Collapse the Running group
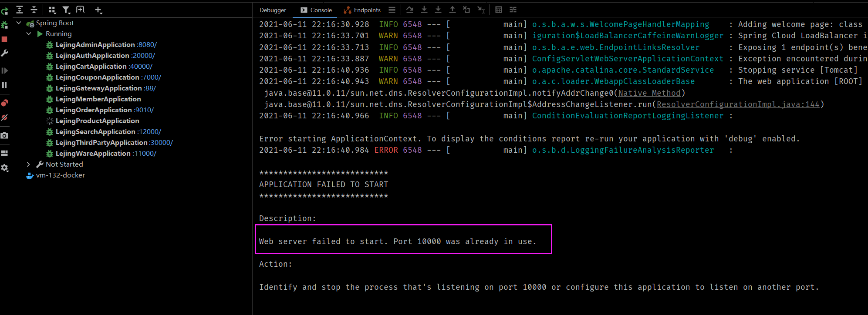Image resolution: width=868 pixels, height=315 pixels. 29,34
